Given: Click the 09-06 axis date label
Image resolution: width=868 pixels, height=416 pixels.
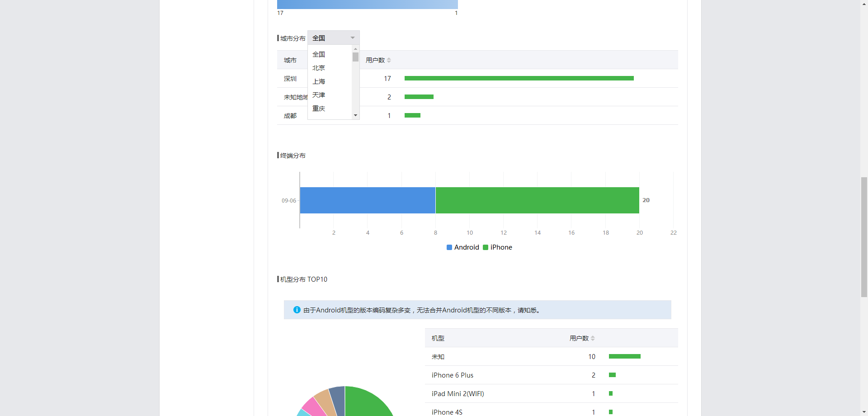Looking at the screenshot, I should (289, 200).
